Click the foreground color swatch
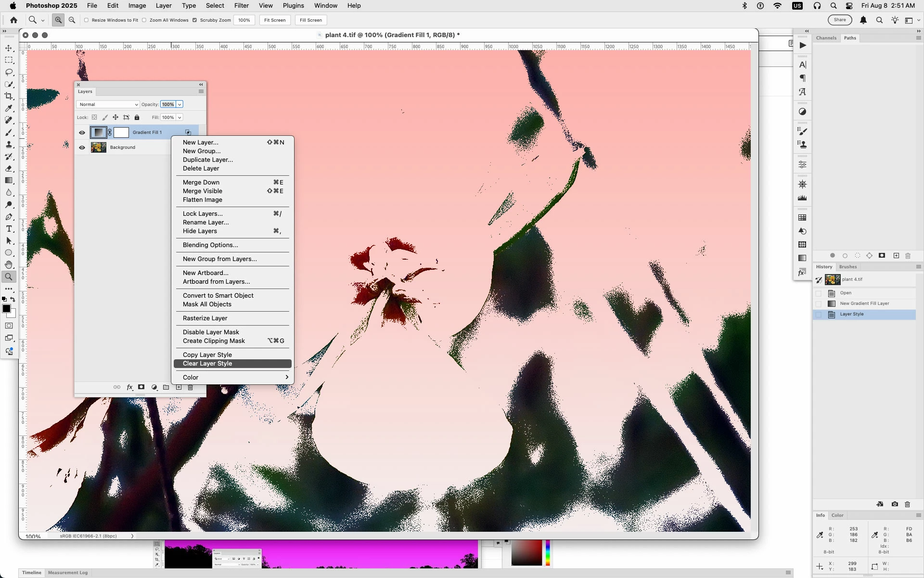This screenshot has height=578, width=924. click(6, 309)
